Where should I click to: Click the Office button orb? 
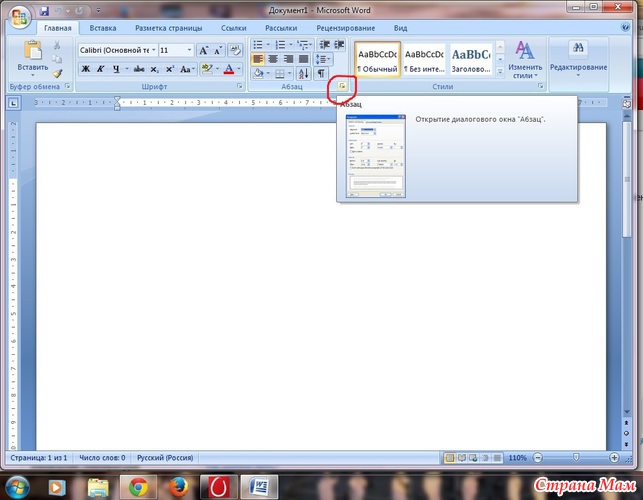click(x=19, y=17)
